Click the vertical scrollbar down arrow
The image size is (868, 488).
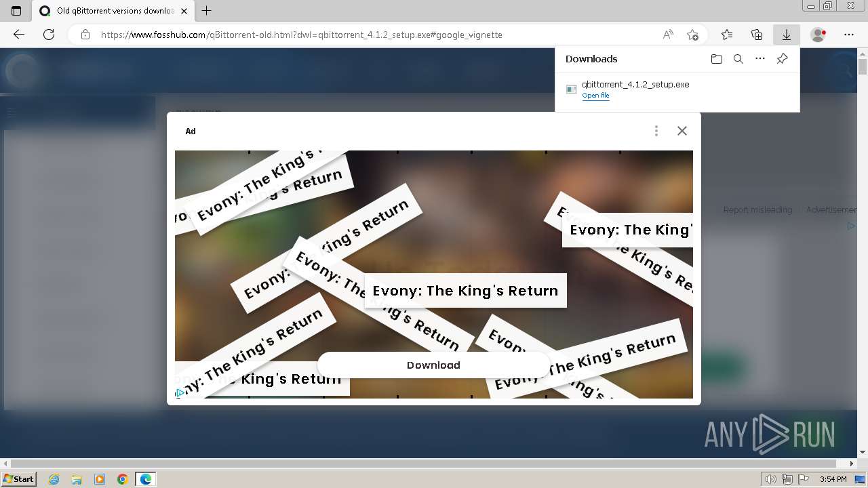pos(863,452)
